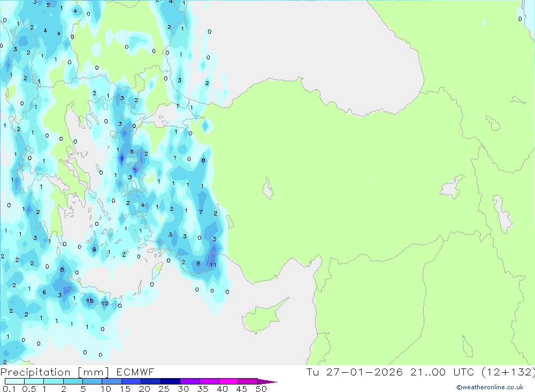The width and height of the screenshot is (535, 392).
Task: Click the 30–35 mm purple legend swatch
Action: 190,381
